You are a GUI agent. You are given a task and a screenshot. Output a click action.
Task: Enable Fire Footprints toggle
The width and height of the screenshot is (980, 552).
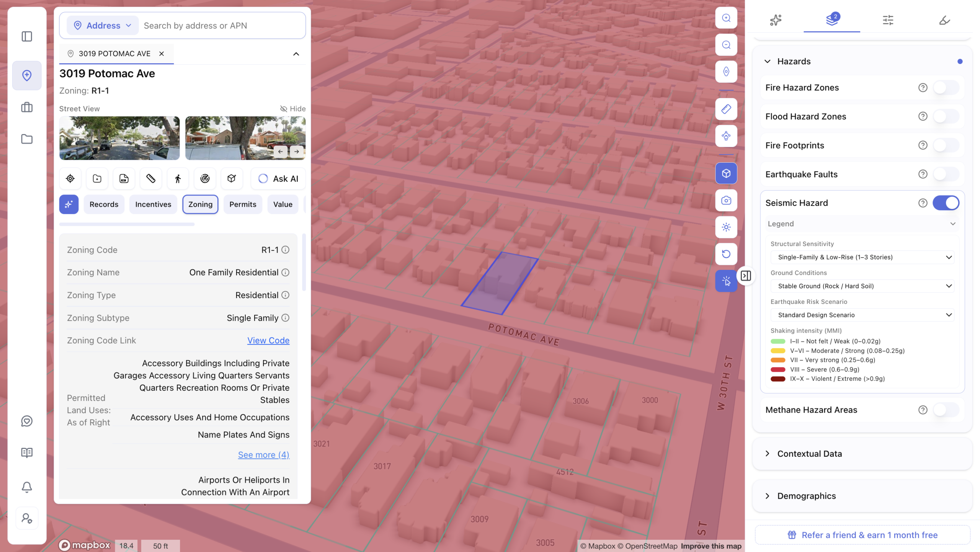(x=946, y=145)
